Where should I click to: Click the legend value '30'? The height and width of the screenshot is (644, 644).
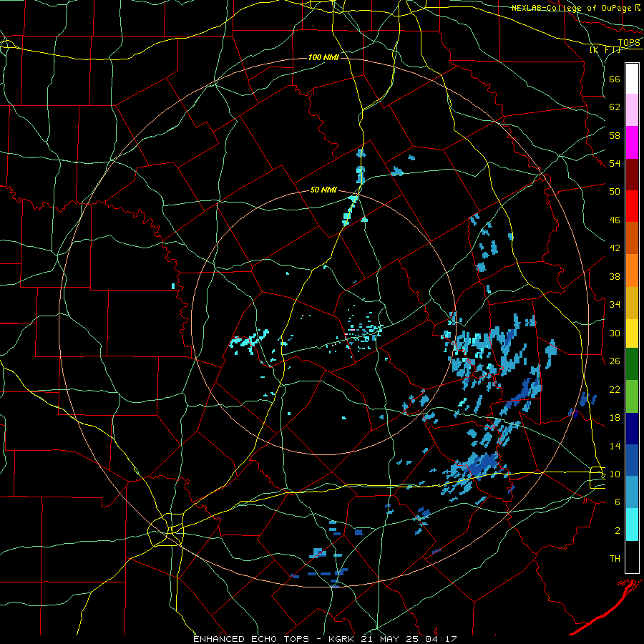(615, 333)
